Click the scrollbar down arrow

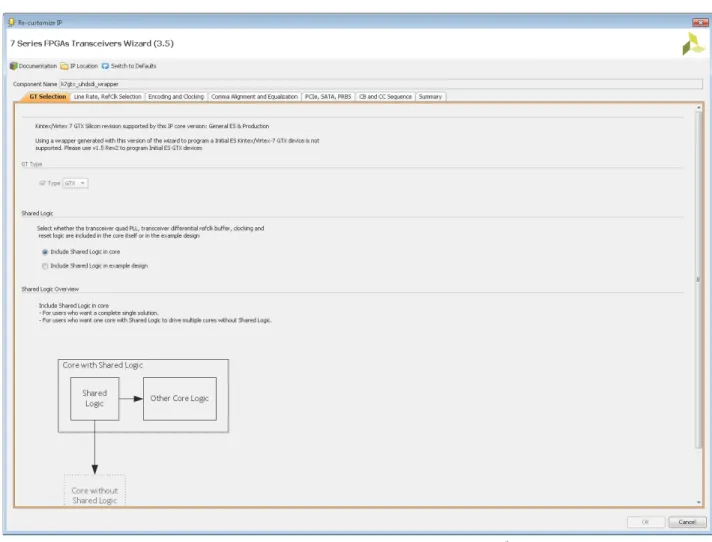pyautogui.click(x=698, y=502)
